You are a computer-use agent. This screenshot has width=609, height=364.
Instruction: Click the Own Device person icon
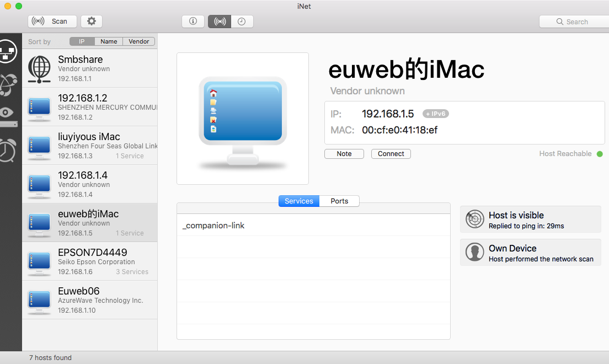click(x=474, y=252)
